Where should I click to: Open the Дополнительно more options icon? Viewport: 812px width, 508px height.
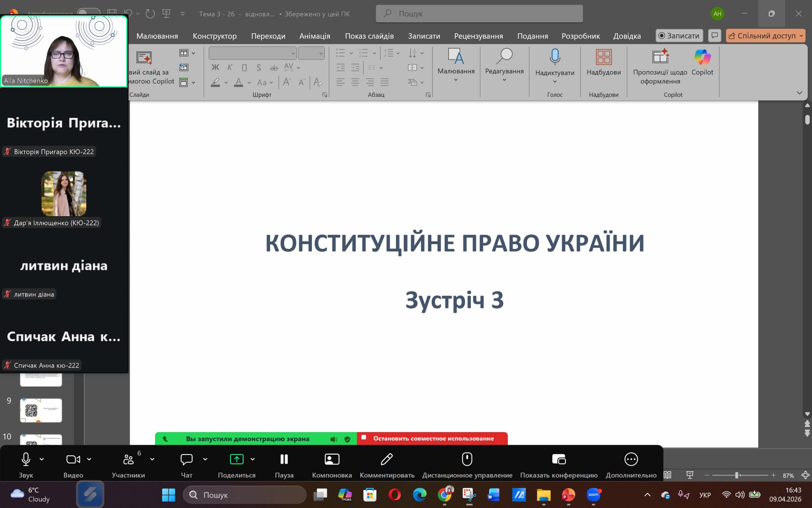pos(631,459)
